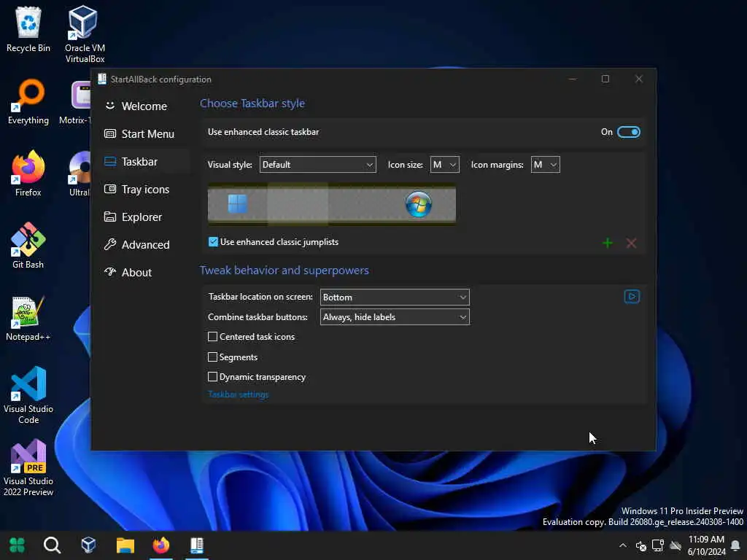
Task: Open the Combine taskbar buttons dropdown
Action: tap(395, 317)
